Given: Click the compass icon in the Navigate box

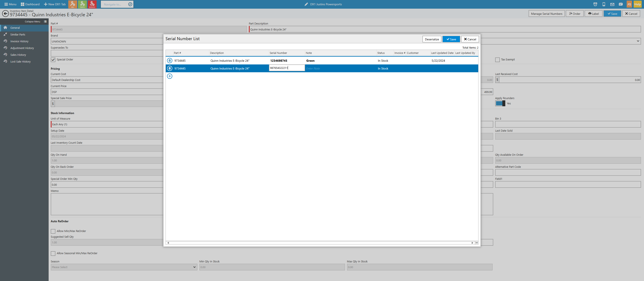Looking at the screenshot, I should click(130, 4).
